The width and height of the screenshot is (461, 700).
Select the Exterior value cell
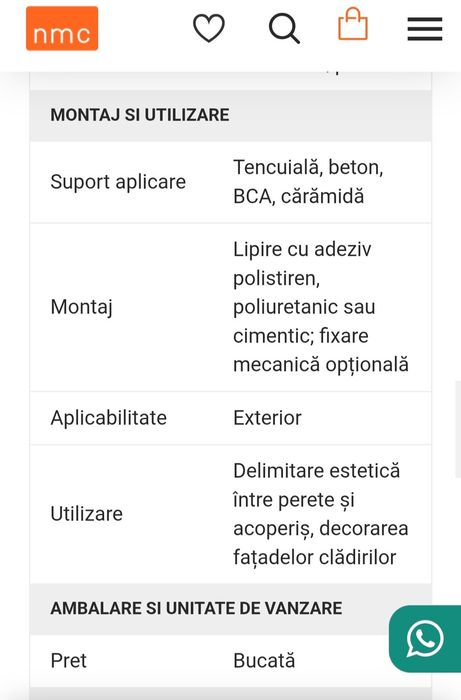pyautogui.click(x=267, y=418)
